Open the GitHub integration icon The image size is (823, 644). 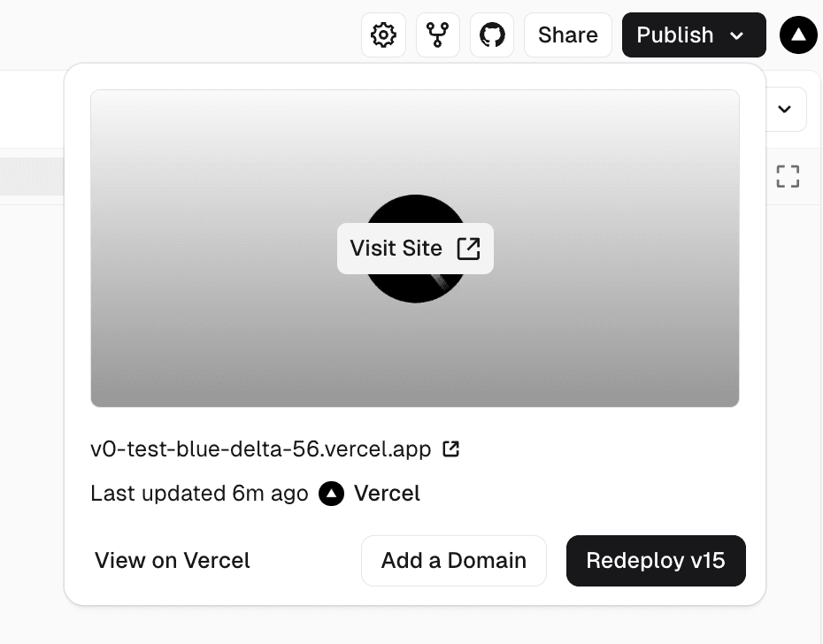pos(491,34)
